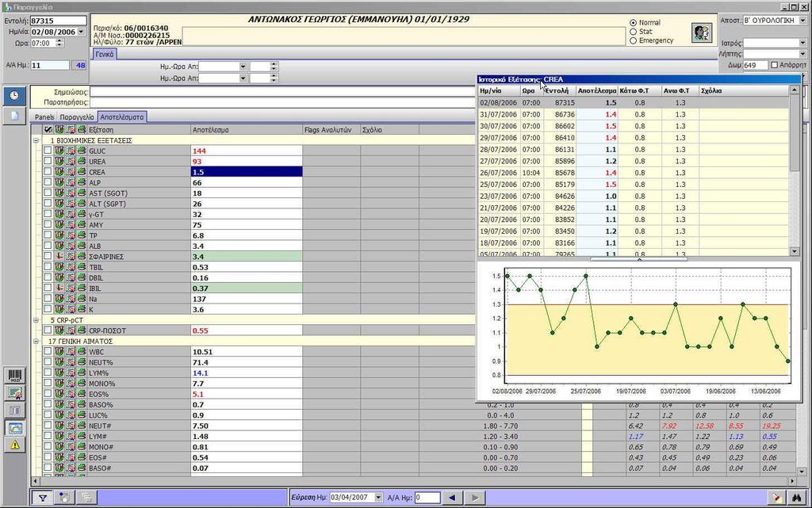Click the Εντολή order number field
Image resolution: width=812 pixels, height=508 pixels.
pos(58,21)
